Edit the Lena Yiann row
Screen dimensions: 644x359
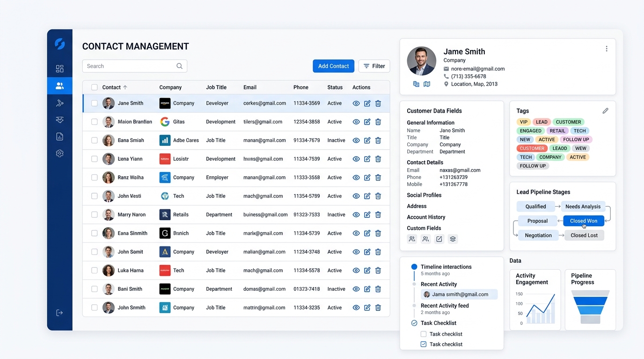[367, 159]
